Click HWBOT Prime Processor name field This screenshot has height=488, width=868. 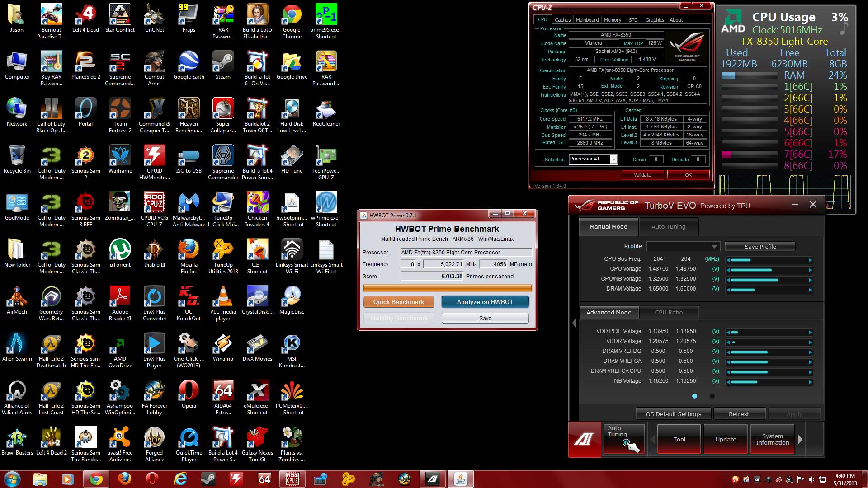pyautogui.click(x=466, y=252)
